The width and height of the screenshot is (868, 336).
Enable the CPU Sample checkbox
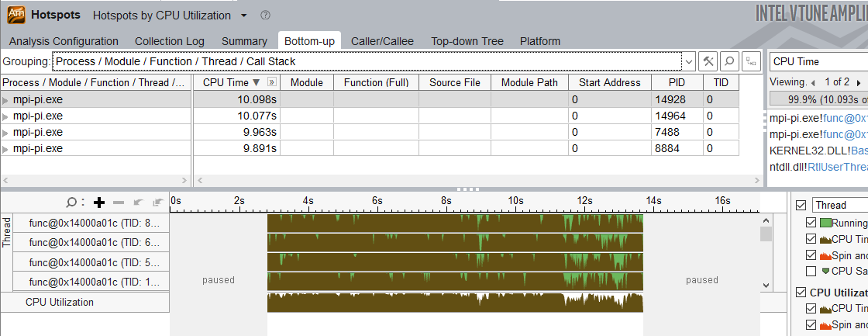coord(811,271)
